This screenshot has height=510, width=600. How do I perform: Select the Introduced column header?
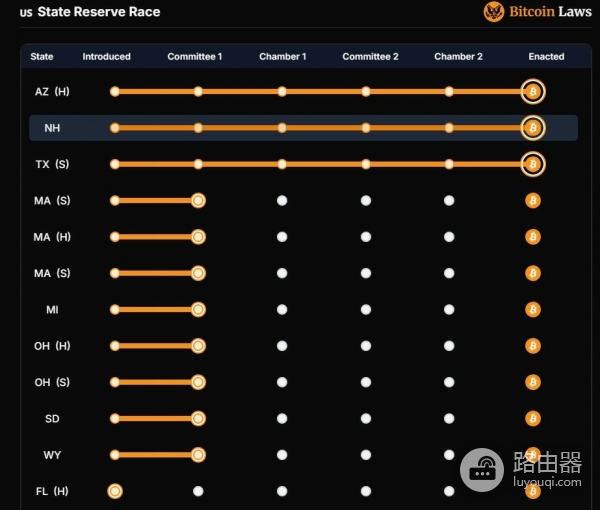tap(106, 57)
